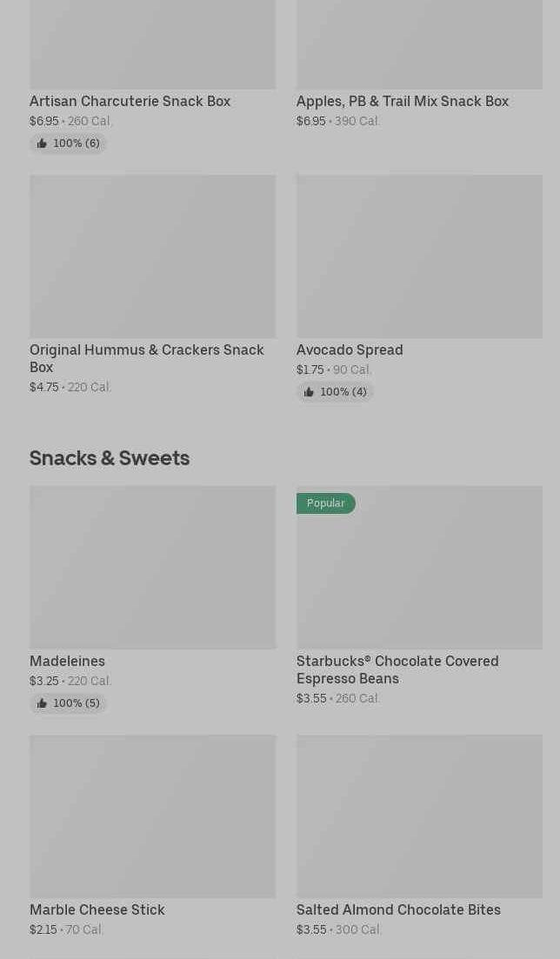Open the Artisan Charcuterie Snack Box item
560x959 pixels.
(130, 101)
